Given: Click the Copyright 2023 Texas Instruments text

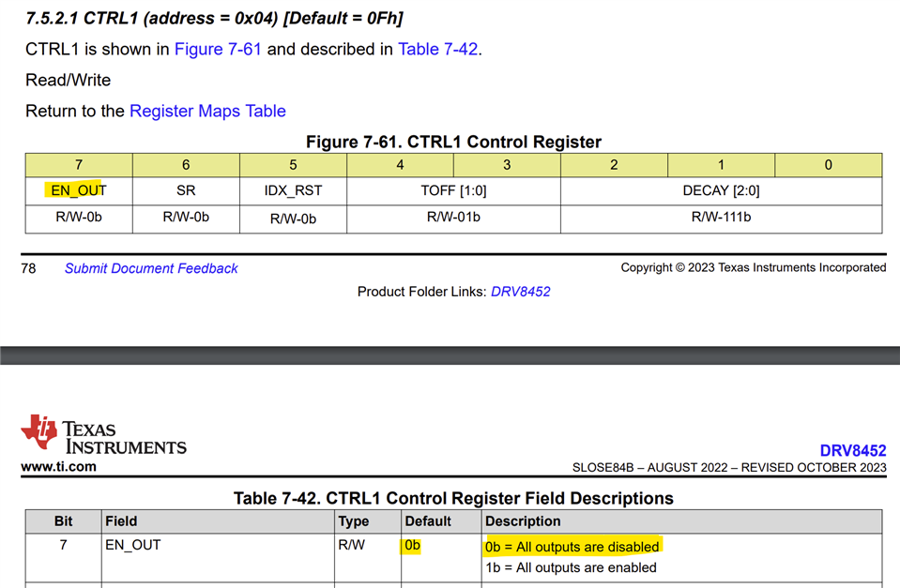Looking at the screenshot, I should coord(753,268).
